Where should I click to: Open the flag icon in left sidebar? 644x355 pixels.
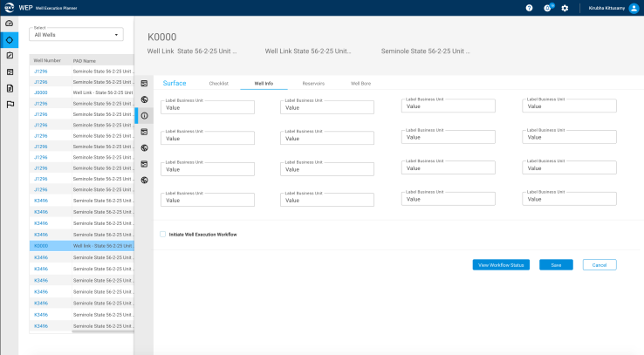point(10,105)
